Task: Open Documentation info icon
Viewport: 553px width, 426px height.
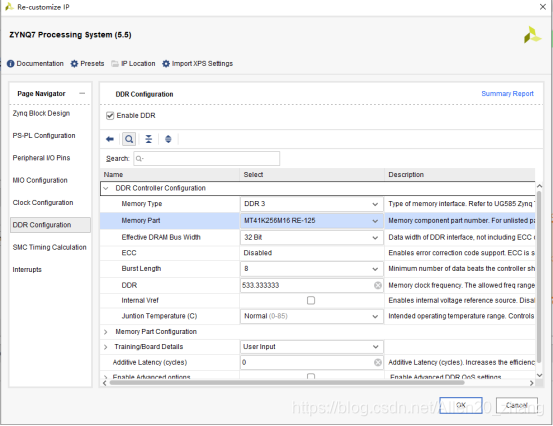Action: [11, 63]
